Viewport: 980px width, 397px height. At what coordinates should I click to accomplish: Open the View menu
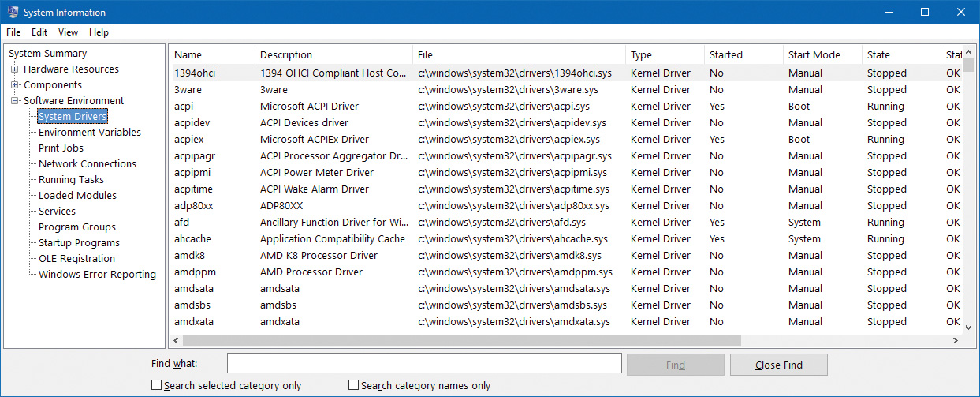click(68, 32)
